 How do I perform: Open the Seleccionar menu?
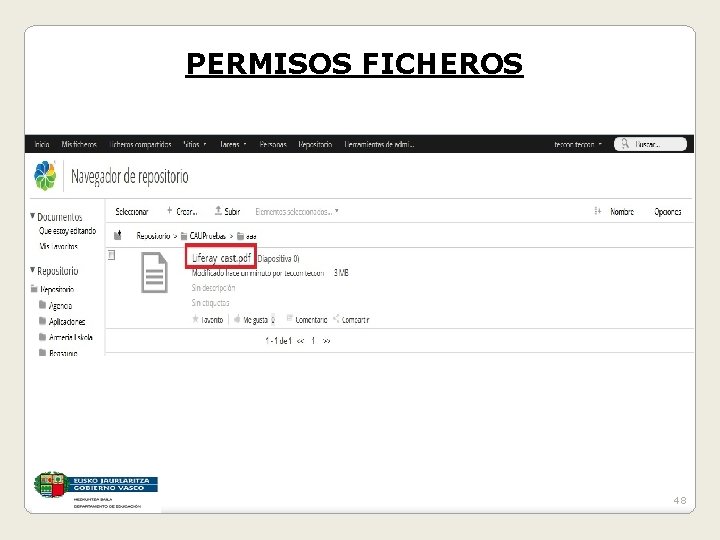132,212
